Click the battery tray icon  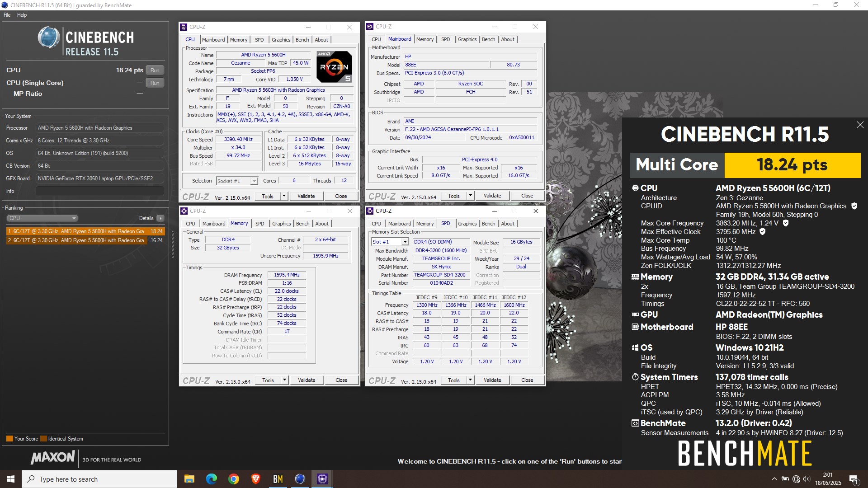(785, 479)
